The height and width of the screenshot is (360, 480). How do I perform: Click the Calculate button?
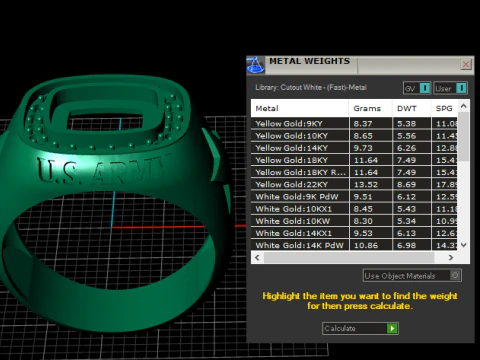360,328
